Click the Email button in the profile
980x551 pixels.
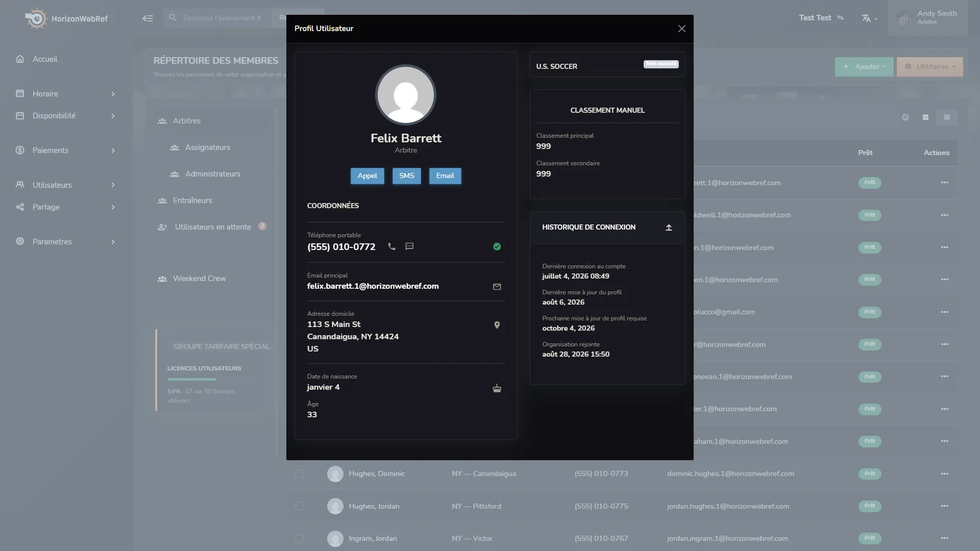445,176
